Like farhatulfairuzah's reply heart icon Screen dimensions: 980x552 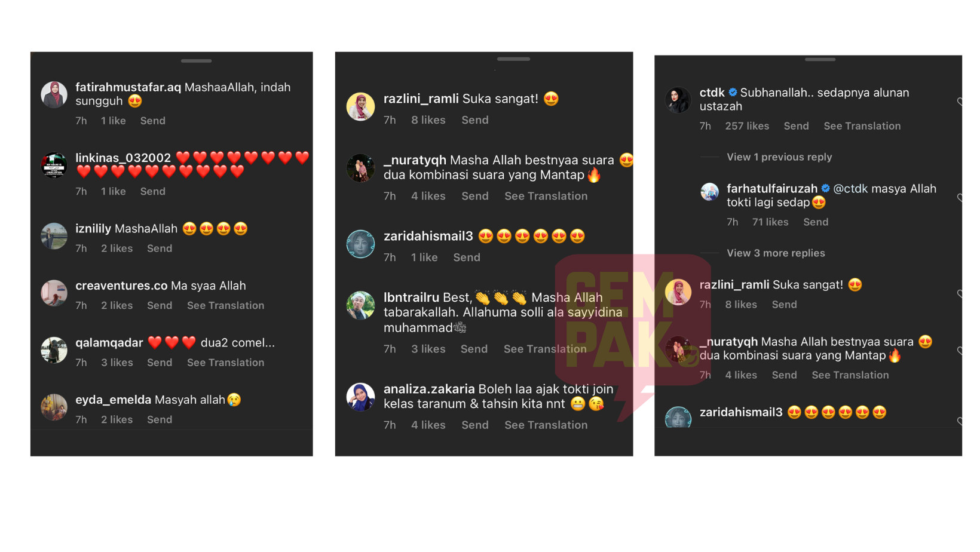tap(959, 198)
